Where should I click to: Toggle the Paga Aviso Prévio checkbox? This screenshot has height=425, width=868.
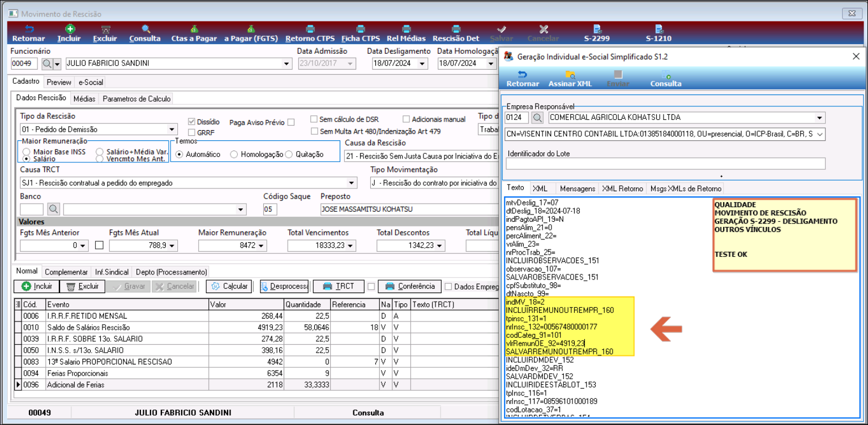tap(291, 122)
